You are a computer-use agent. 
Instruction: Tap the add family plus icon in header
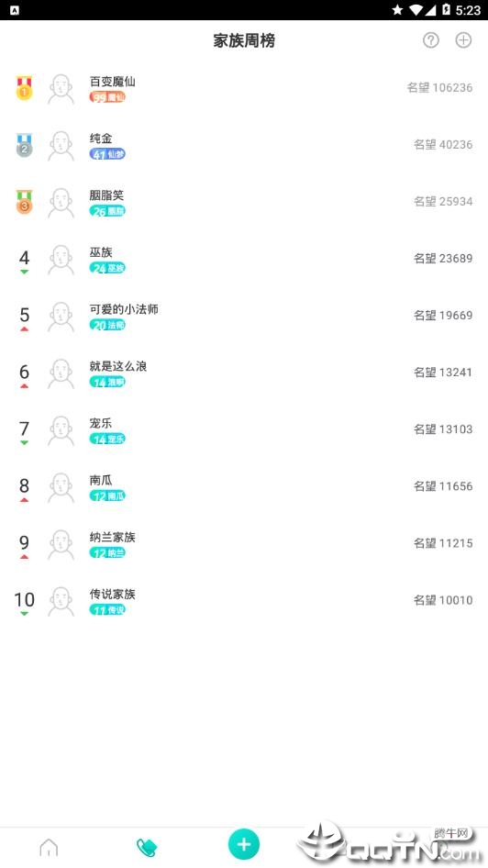[463, 40]
